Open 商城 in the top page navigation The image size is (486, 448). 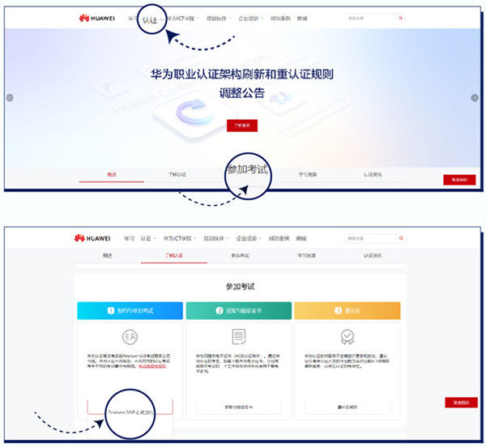[302, 19]
